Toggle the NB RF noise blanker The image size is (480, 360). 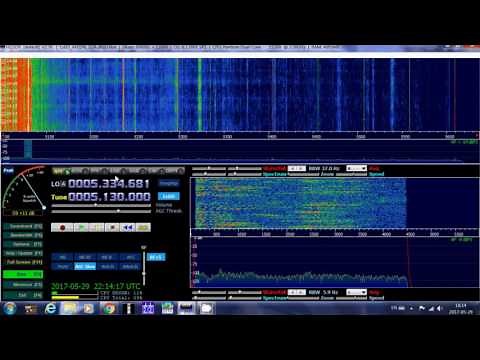point(85,257)
